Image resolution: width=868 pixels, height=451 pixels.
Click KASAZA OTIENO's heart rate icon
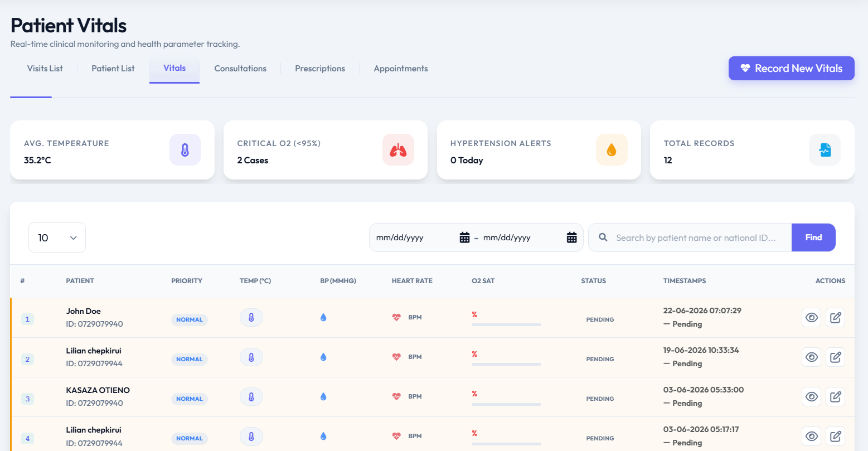396,396
